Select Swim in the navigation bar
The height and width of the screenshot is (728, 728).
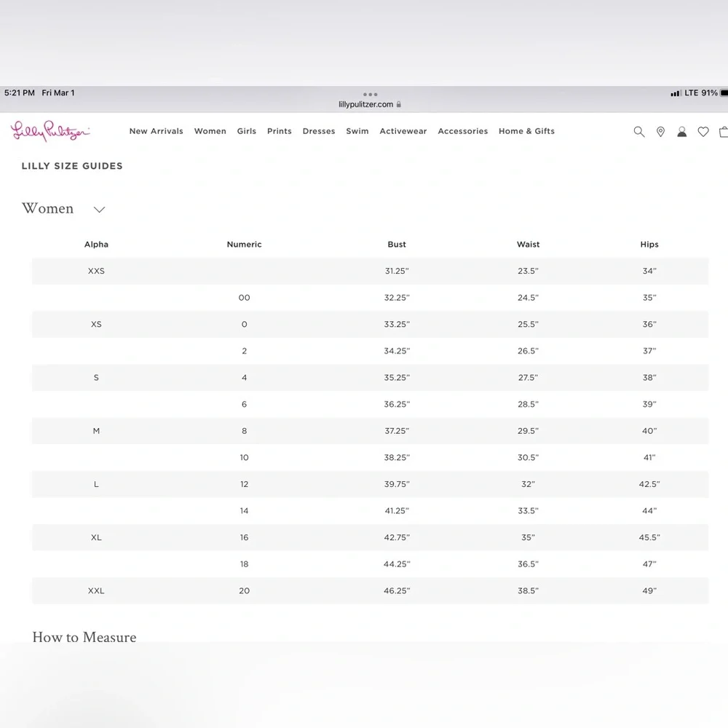357,131
